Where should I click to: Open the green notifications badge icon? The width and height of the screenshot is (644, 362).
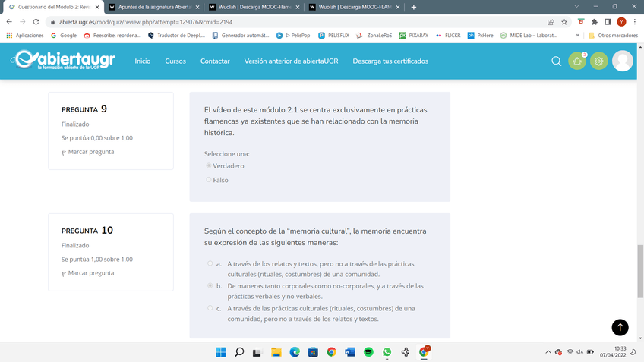[x=577, y=61]
